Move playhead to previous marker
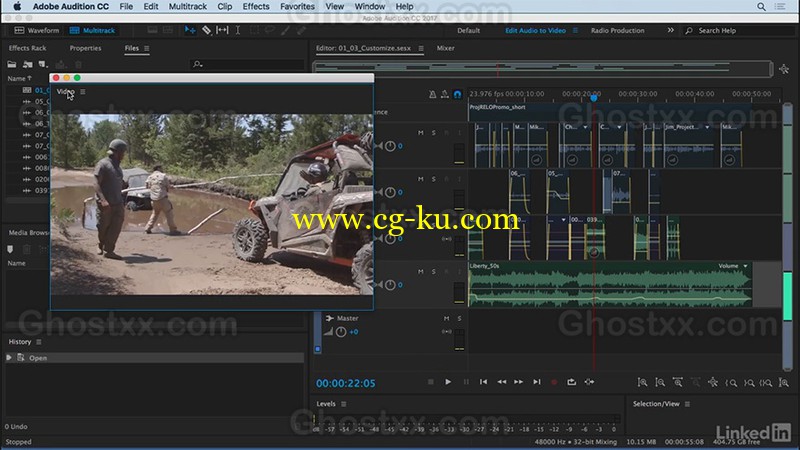 pos(483,382)
